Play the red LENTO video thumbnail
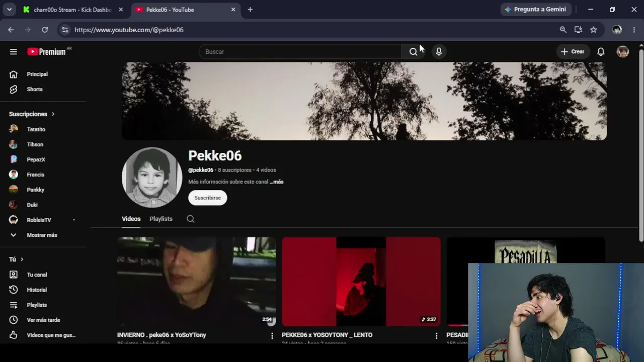Viewport: 644px width, 362px height. [x=361, y=282]
